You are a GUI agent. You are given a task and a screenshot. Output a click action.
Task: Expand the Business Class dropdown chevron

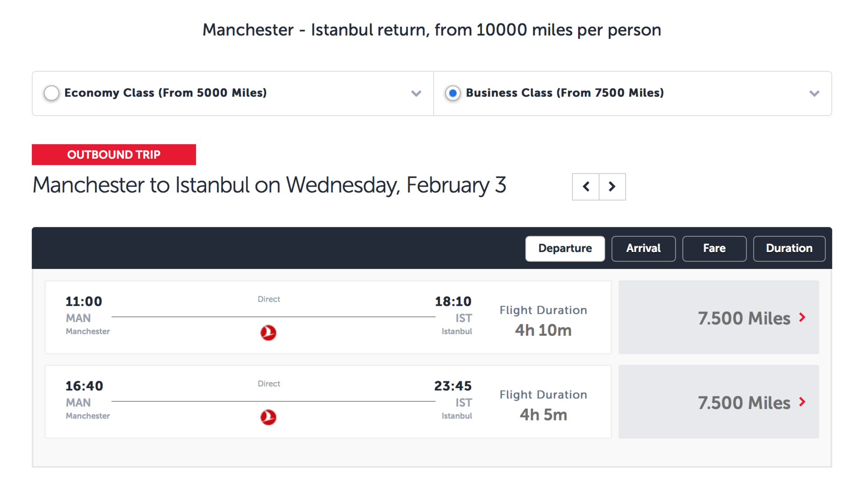click(x=814, y=94)
